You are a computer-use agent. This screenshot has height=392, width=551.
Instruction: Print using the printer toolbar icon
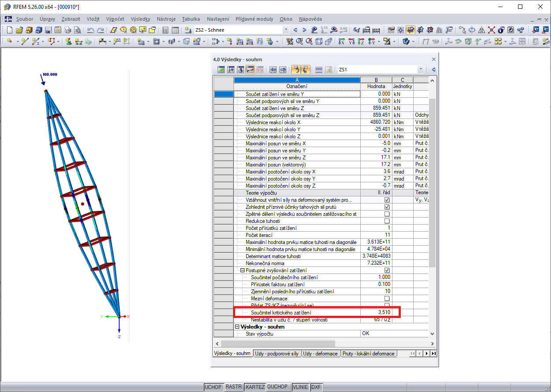click(67, 30)
